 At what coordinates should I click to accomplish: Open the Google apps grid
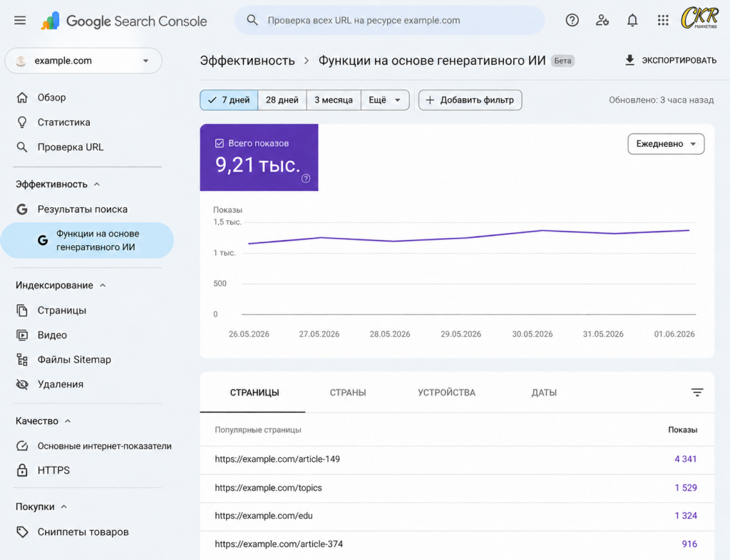click(663, 21)
